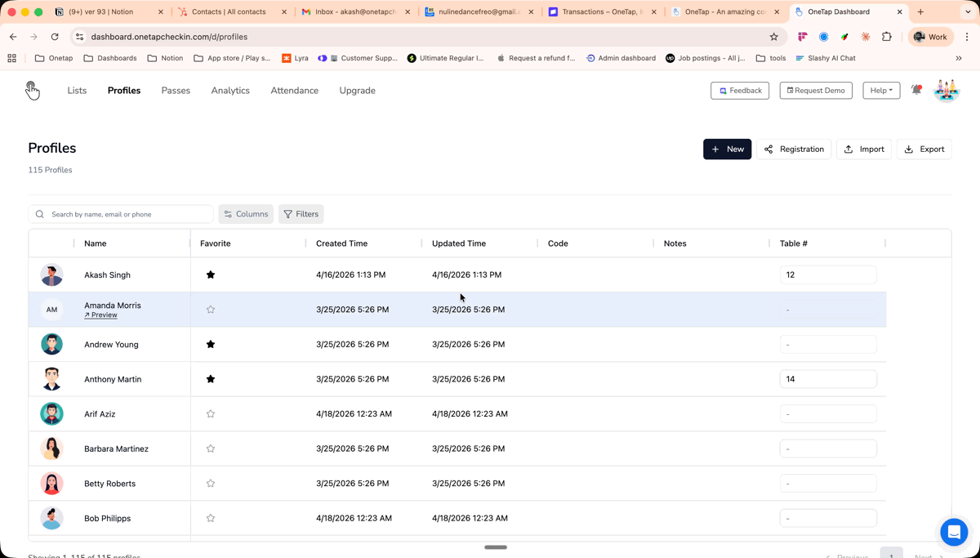Select Betty Roberts name cell
Viewport: 980px width, 558px height.
click(x=109, y=484)
